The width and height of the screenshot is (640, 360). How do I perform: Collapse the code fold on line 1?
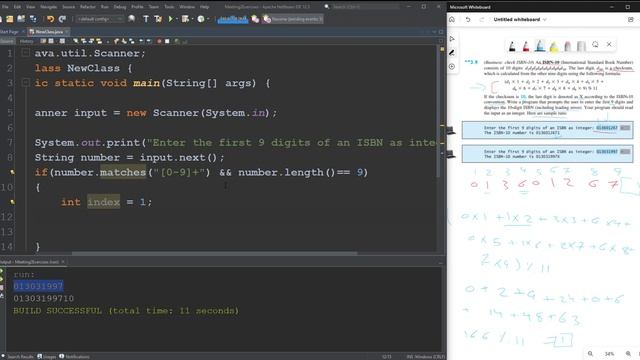pyautogui.click(x=25, y=53)
